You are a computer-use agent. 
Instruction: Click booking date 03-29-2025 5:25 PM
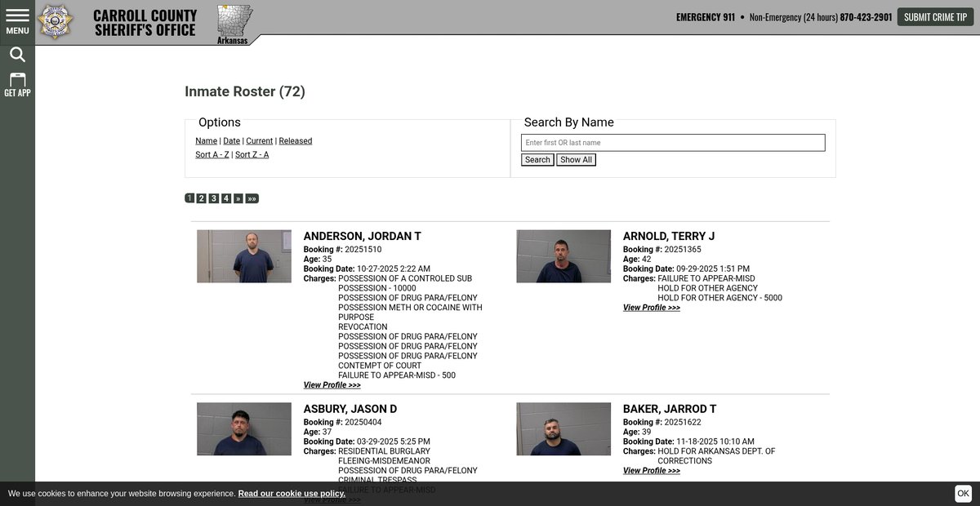[394, 442]
